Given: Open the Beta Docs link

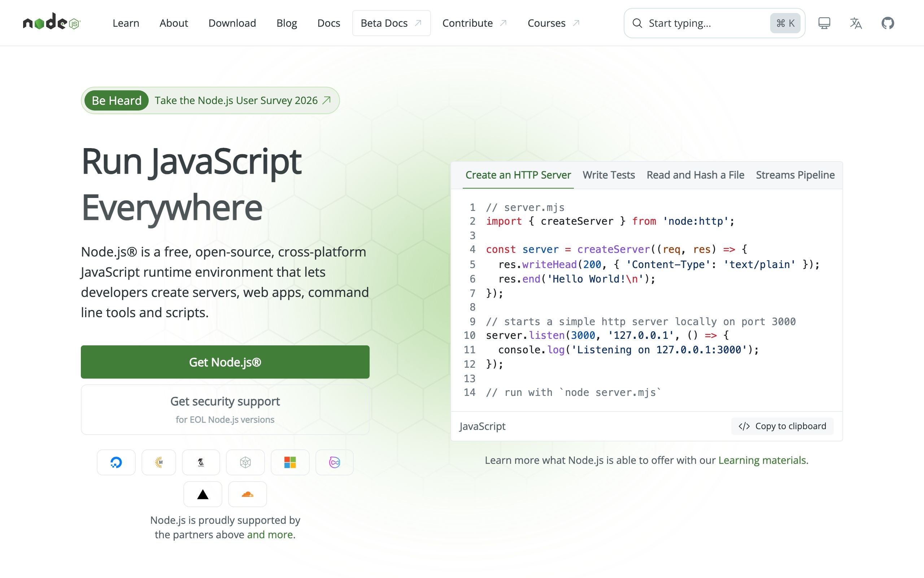Looking at the screenshot, I should (391, 23).
